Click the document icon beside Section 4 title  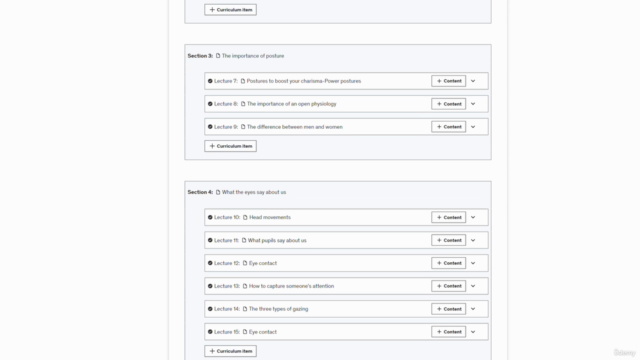218,192
